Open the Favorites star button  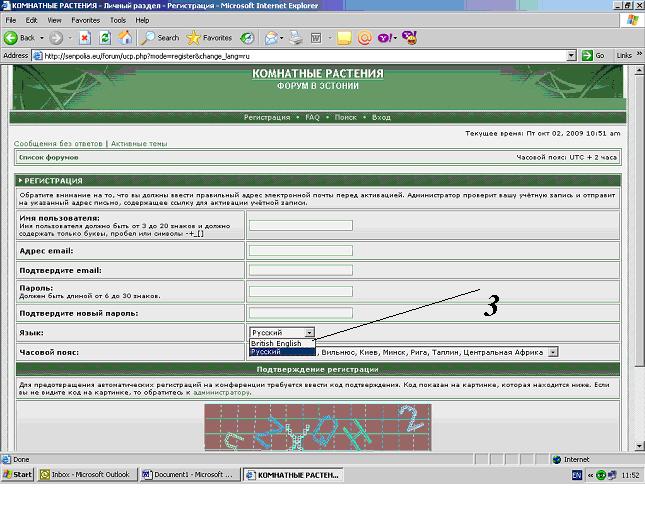pyautogui.click(x=209, y=38)
